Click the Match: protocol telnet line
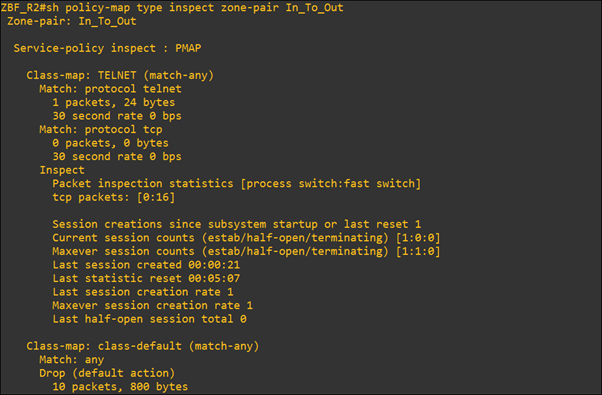Viewport: 602px width, 395px height. (110, 89)
